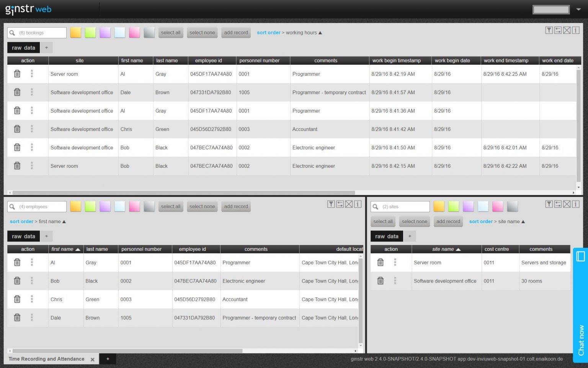Open the user account dropdown arrow

coord(578,10)
